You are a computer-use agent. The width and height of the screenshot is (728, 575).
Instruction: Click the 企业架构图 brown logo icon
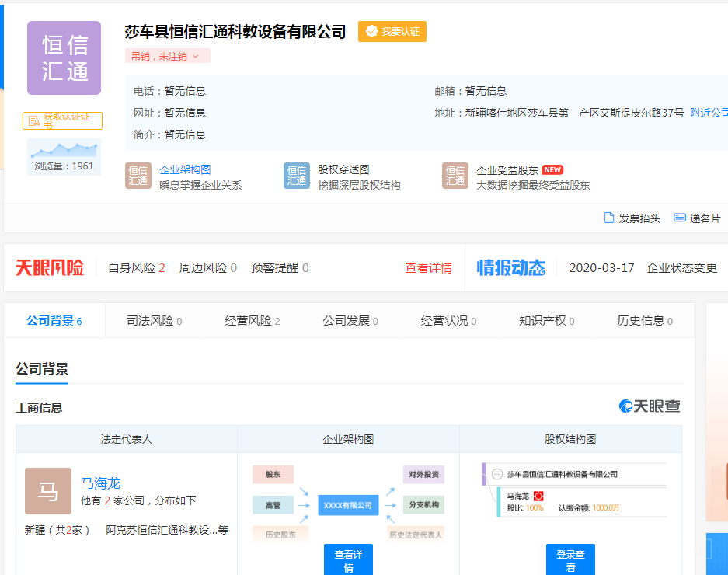click(x=138, y=176)
